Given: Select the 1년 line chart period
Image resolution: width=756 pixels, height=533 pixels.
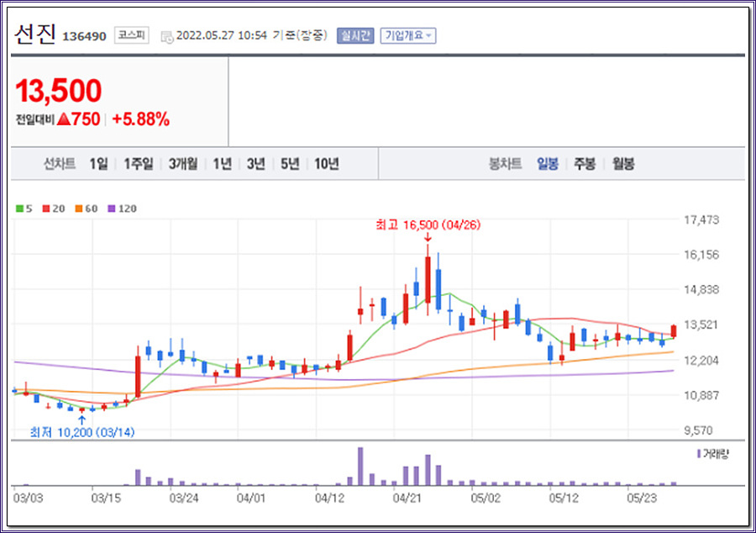Looking at the screenshot, I should point(223,164).
